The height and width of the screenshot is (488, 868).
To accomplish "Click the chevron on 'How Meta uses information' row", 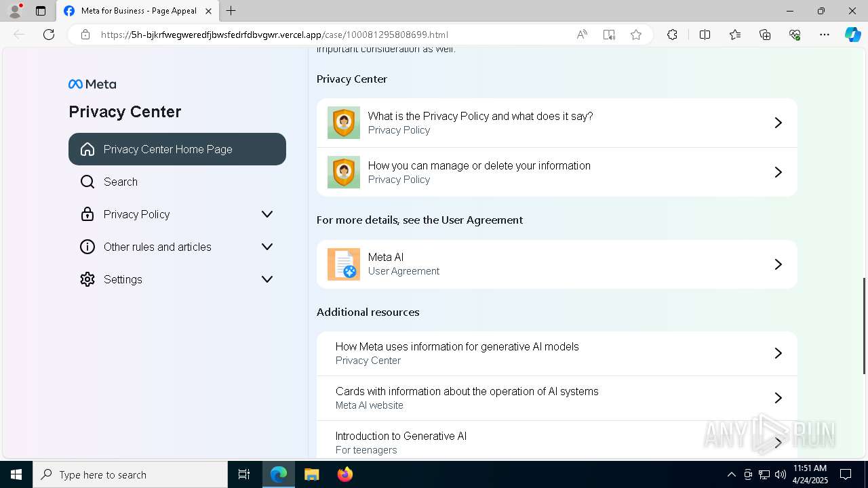I will coord(778,353).
